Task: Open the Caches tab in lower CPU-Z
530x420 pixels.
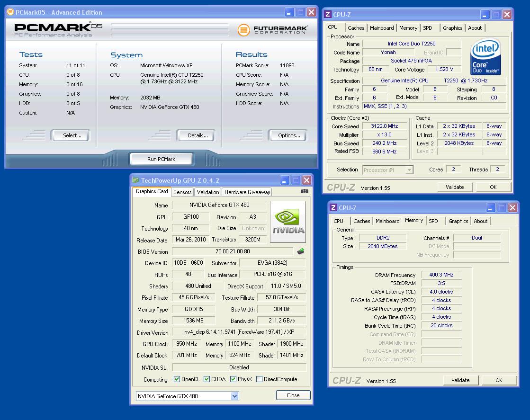Action: coord(362,221)
